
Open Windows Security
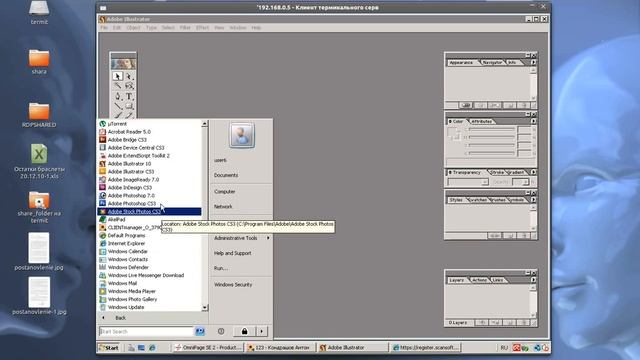[x=233, y=284]
